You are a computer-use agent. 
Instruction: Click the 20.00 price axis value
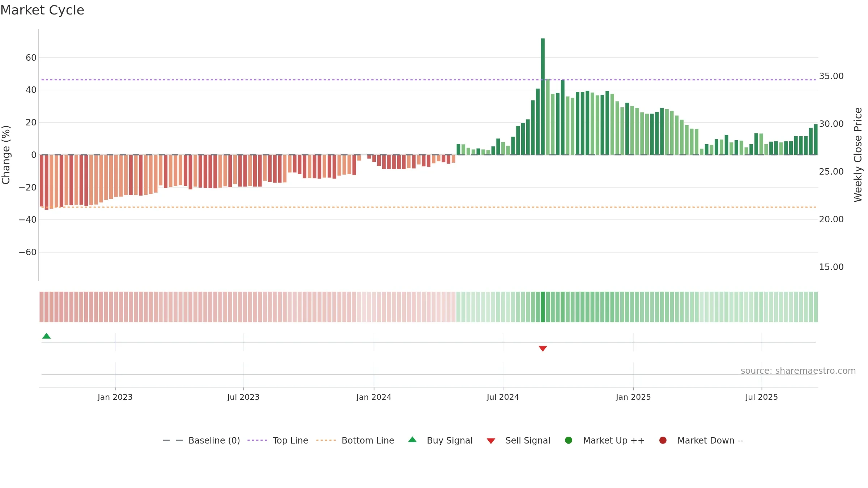coord(831,219)
